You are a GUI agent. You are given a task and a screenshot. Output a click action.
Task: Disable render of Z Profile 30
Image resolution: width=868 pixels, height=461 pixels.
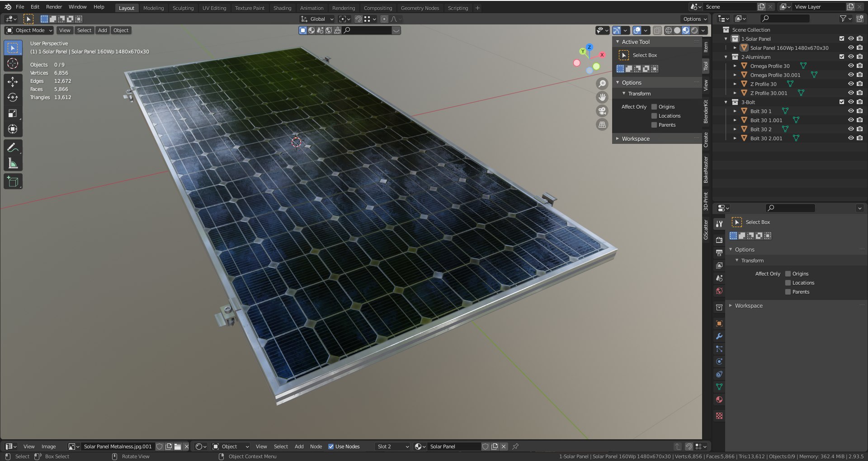tap(860, 84)
